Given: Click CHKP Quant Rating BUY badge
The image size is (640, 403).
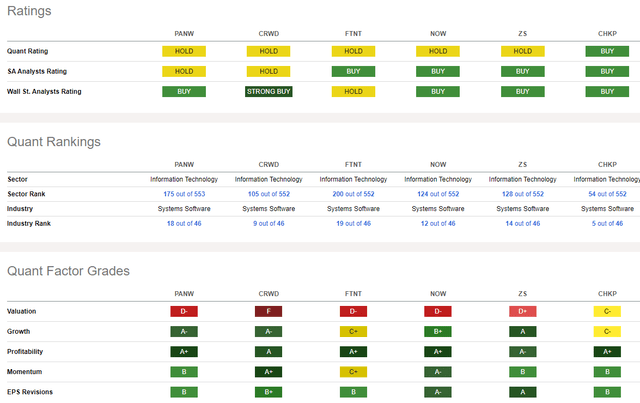Looking at the screenshot, I should pyautogui.click(x=607, y=51).
